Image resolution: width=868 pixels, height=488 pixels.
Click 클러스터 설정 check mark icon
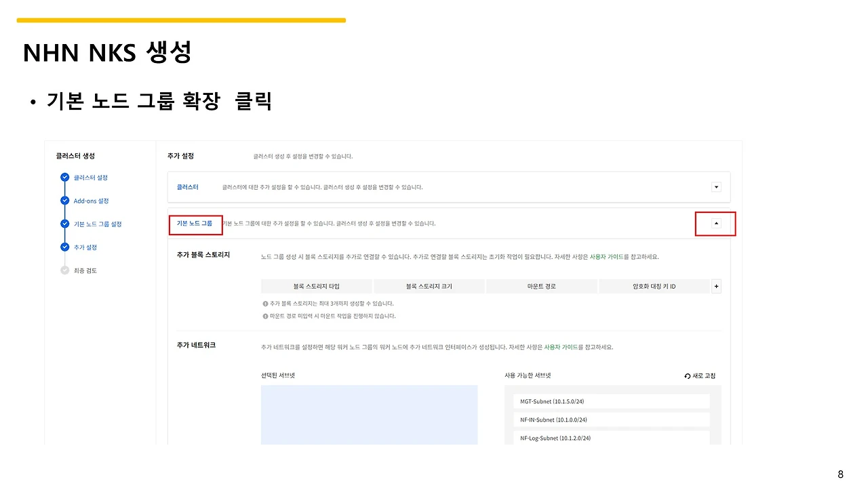(x=64, y=178)
